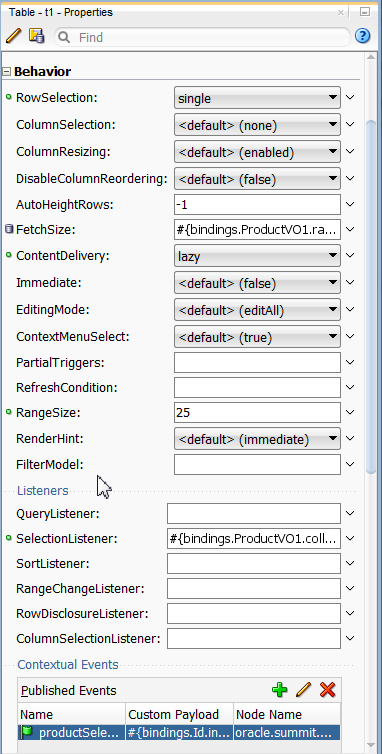The width and height of the screenshot is (382, 754).
Task: Open property menu arrow for PartialTriggers
Action: click(350, 362)
